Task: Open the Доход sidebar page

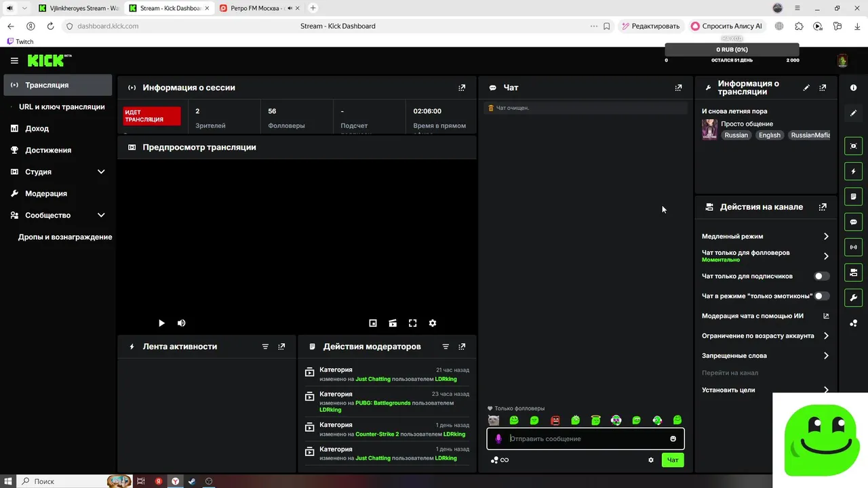Action: (x=58, y=128)
